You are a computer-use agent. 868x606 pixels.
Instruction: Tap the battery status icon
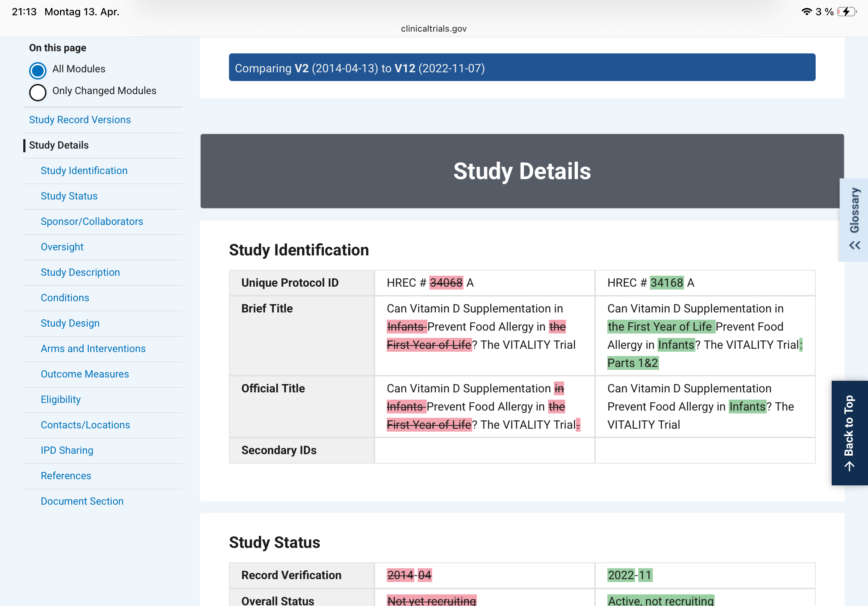pos(846,12)
